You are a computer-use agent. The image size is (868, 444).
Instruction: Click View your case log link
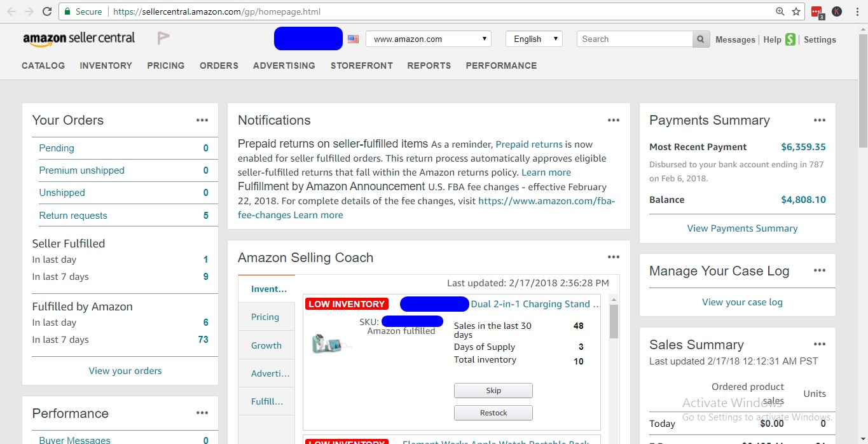[x=742, y=302]
